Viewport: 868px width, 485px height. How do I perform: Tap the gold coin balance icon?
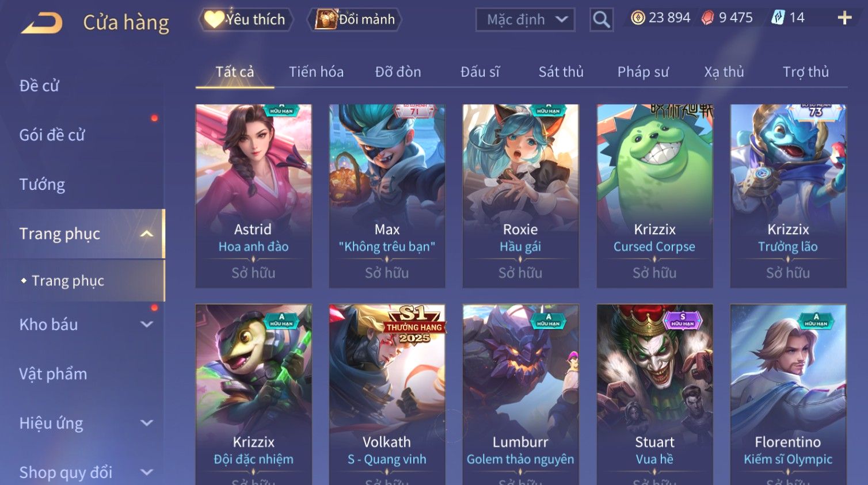click(638, 18)
